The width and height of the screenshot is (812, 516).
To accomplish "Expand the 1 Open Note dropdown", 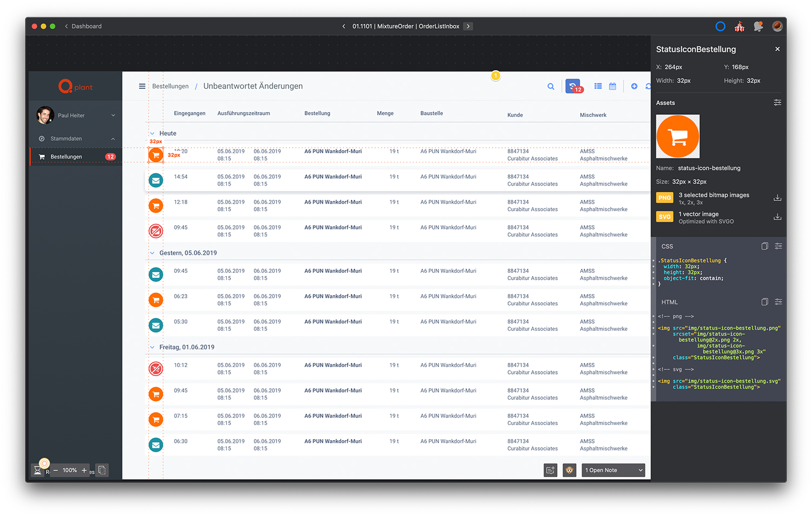I will (x=613, y=470).
